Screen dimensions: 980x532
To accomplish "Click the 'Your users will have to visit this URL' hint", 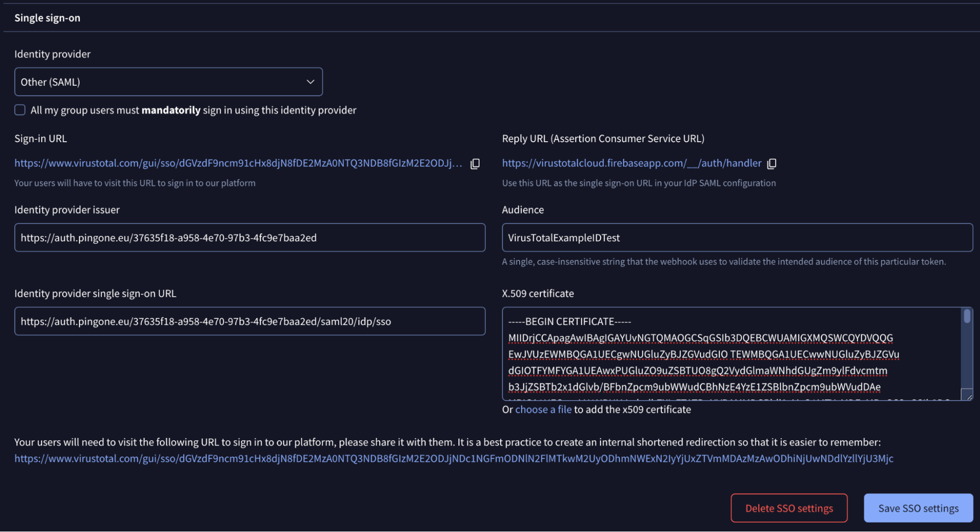I will pos(135,183).
